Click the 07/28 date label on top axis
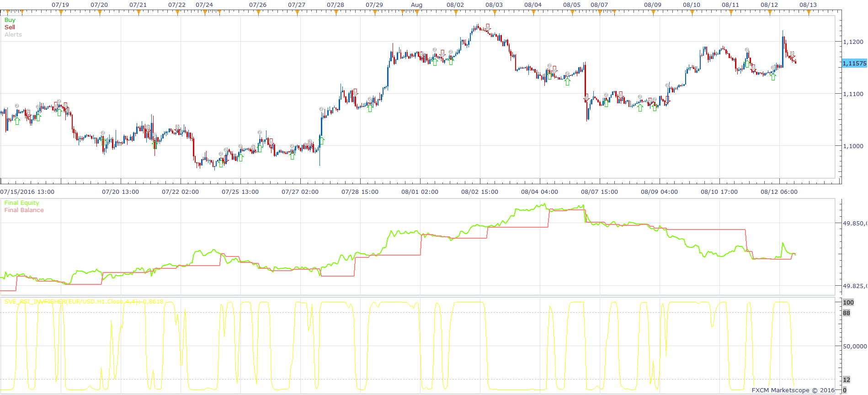868x395 pixels. click(335, 5)
